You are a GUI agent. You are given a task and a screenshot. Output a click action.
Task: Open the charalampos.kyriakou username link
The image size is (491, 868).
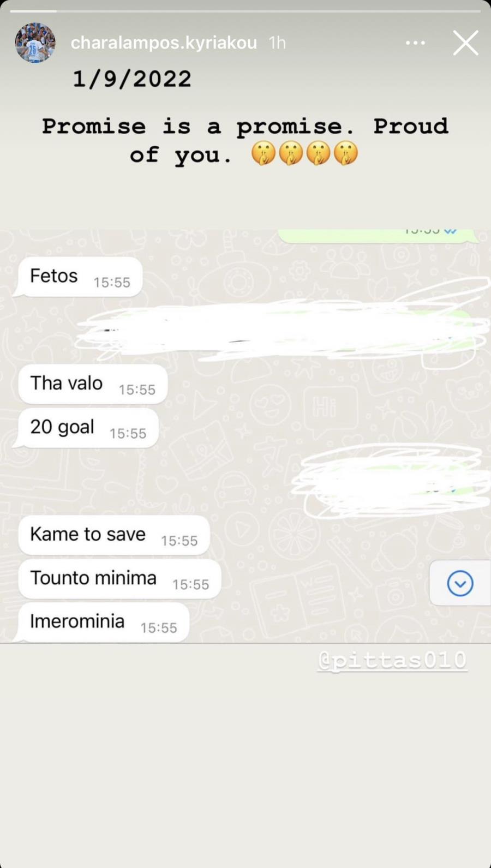164,43
